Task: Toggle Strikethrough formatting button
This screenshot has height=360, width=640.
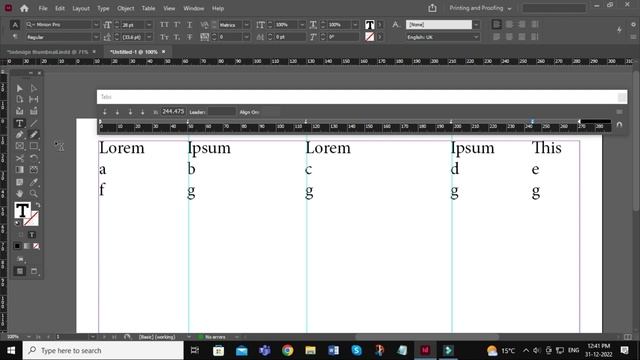Action: pyautogui.click(x=189, y=37)
